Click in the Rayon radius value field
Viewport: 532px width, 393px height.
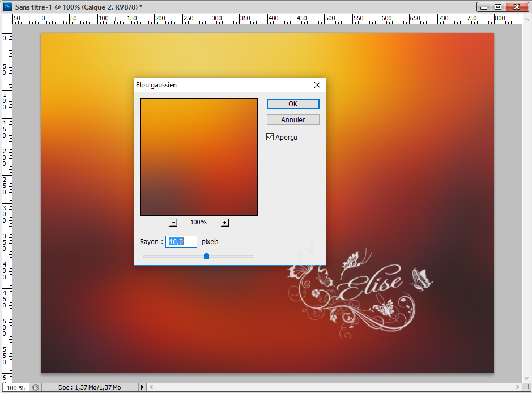pyautogui.click(x=181, y=242)
